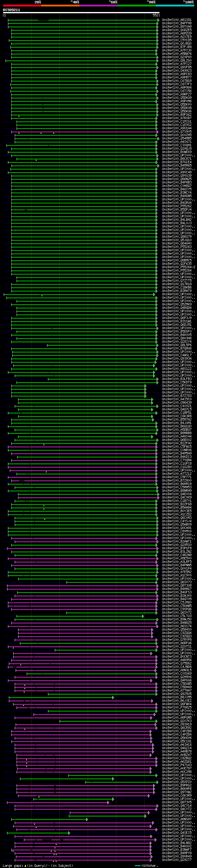Click the green ~80% identity color bar
The image size is (197, 868).
[x=137, y=6]
